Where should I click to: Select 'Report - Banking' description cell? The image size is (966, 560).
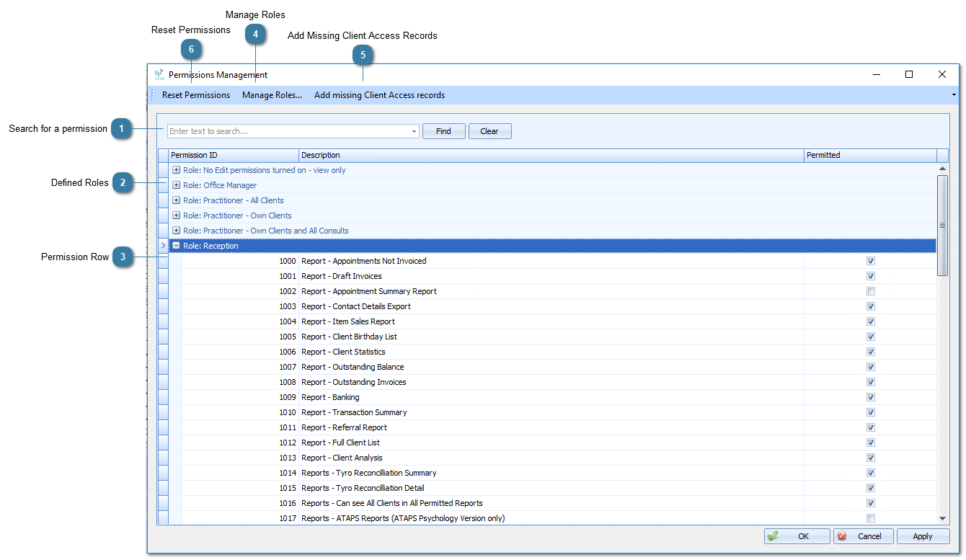pyautogui.click(x=551, y=397)
